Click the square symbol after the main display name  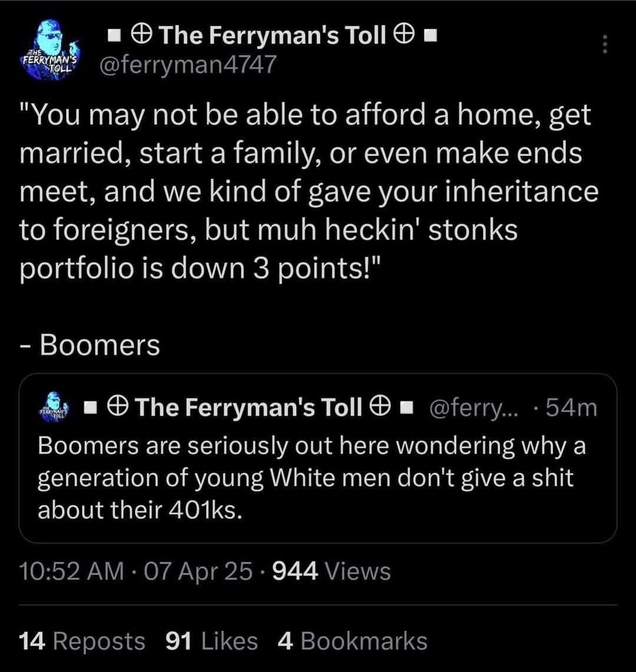pos(429,38)
